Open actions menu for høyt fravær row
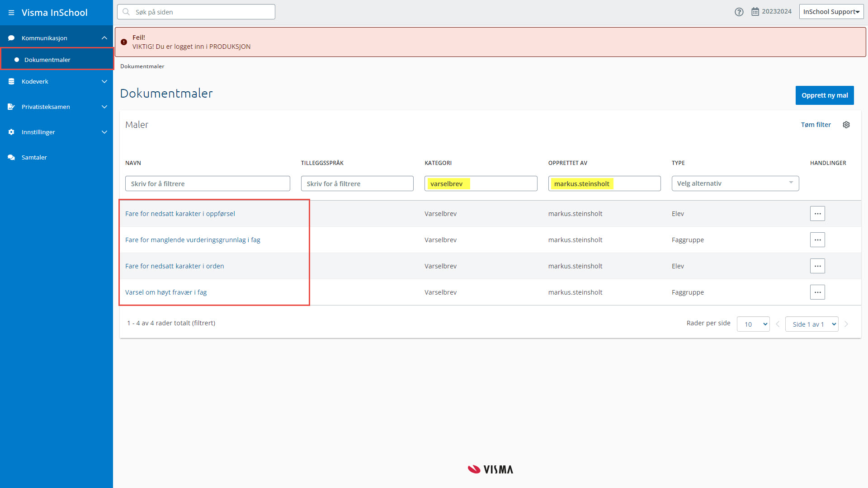Image resolution: width=868 pixels, height=488 pixels. (x=817, y=292)
